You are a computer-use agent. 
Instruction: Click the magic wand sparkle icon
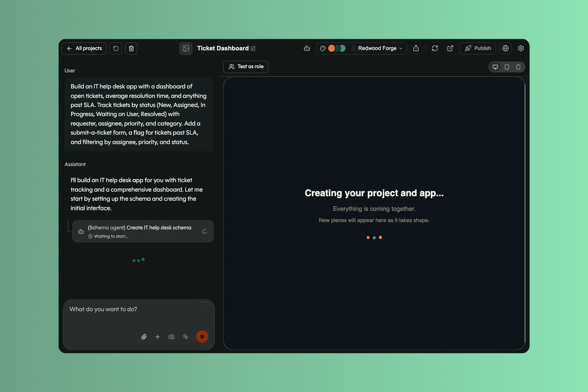[186, 337]
